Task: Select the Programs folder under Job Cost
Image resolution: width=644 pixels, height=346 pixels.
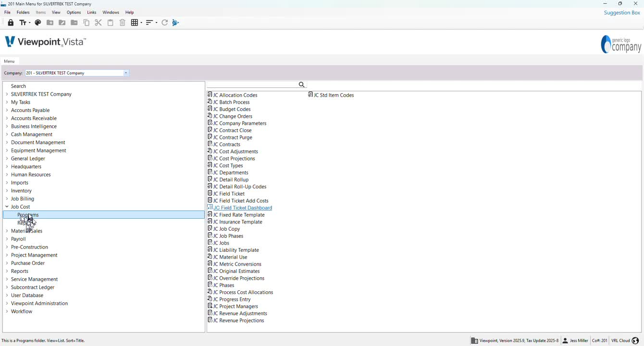Action: tap(104, 215)
